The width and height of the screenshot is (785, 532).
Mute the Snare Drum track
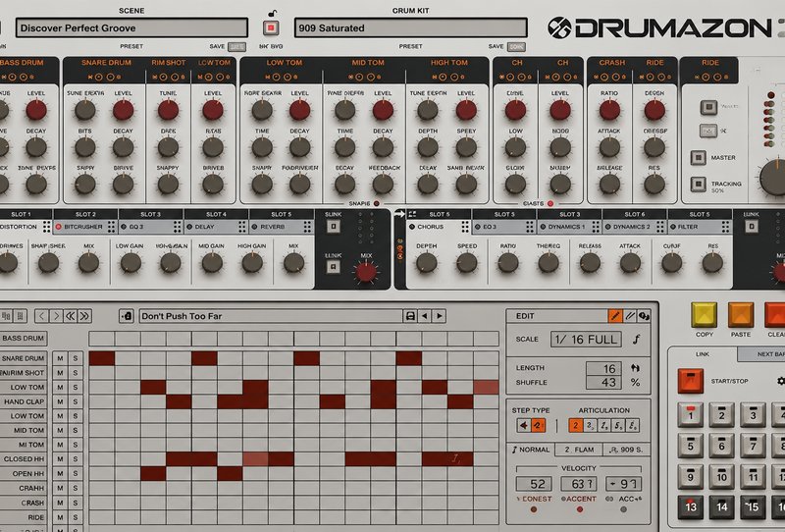[60, 358]
